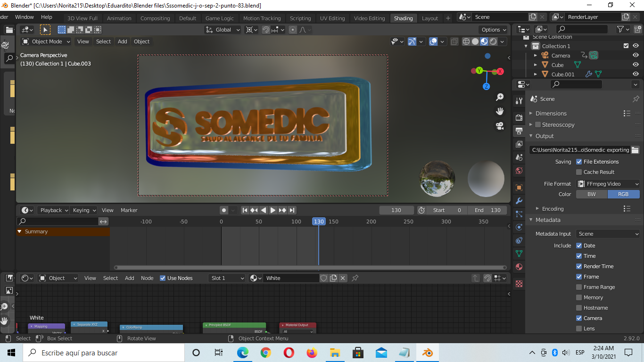Switch to solid viewport shading
Image resolution: width=644 pixels, height=362 pixels.
[x=475, y=41]
